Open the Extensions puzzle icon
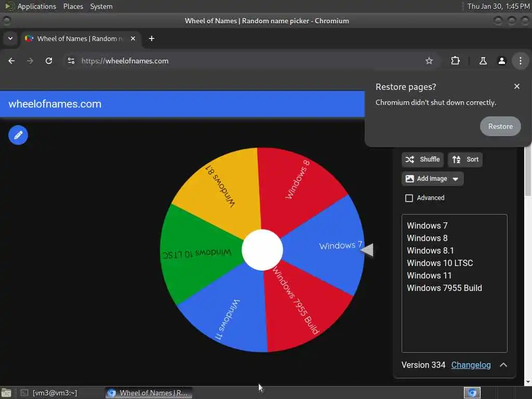Screen dimensions: 532x399 tap(455, 61)
